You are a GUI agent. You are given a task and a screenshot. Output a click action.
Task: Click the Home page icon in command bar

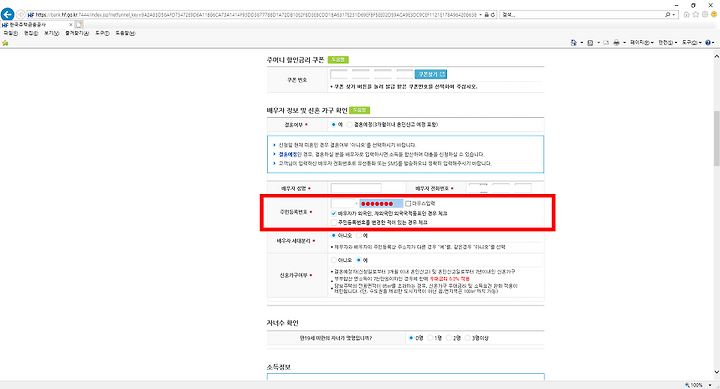tap(574, 43)
